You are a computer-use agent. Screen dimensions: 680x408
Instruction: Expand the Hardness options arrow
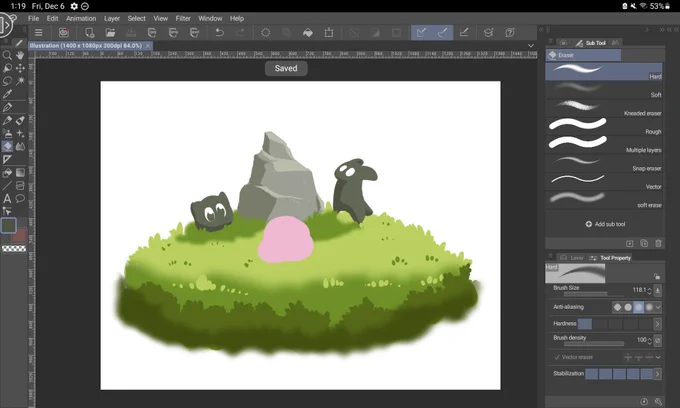[x=657, y=323]
